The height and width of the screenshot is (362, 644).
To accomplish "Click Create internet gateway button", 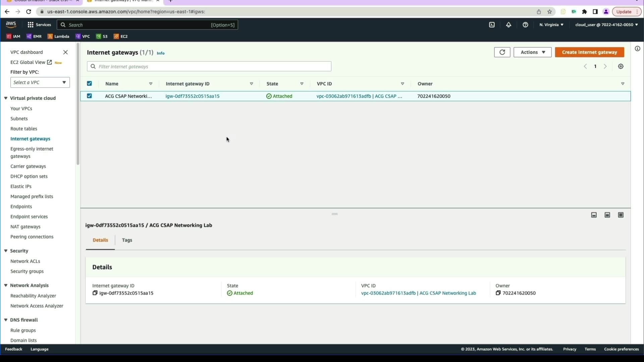I will (589, 52).
